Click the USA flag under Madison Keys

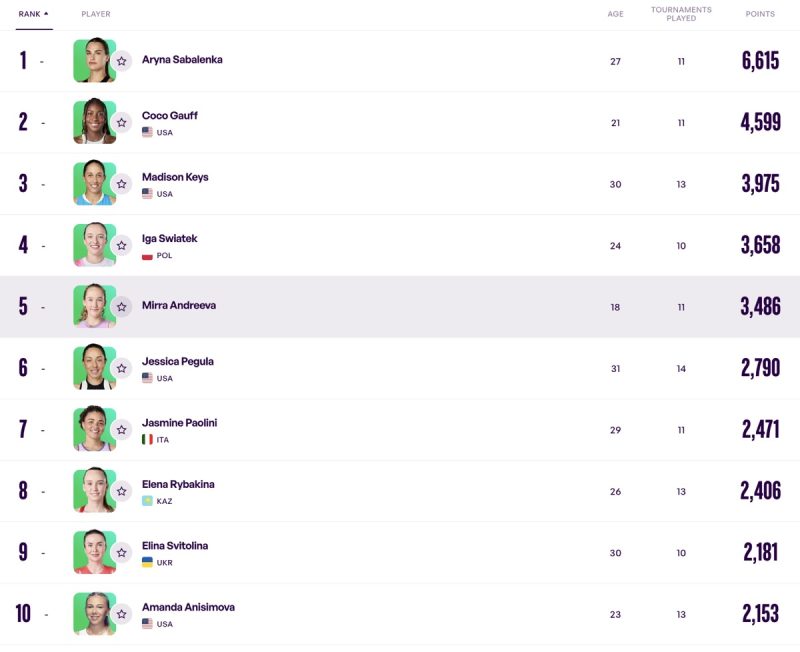pyautogui.click(x=147, y=193)
